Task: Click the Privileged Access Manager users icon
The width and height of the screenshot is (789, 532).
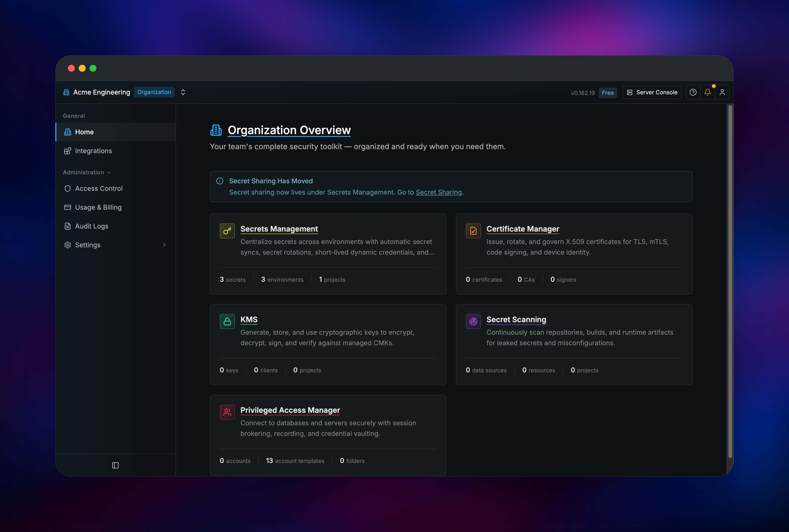Action: click(227, 412)
